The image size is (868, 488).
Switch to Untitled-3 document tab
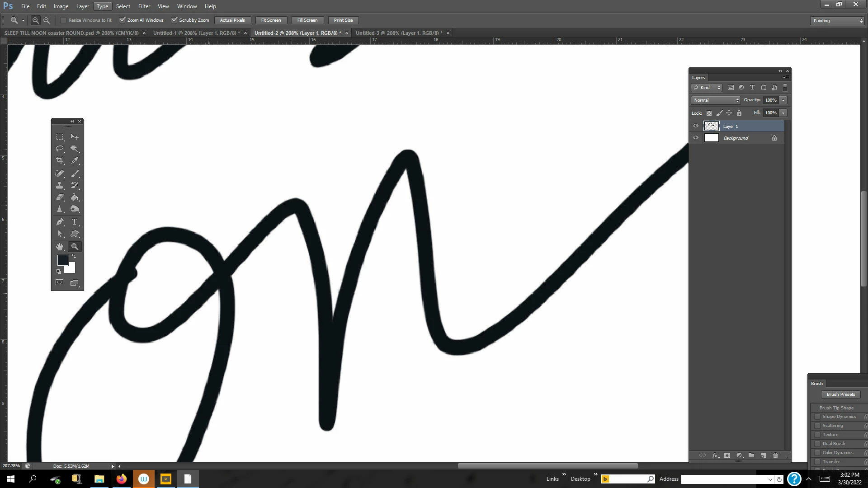(398, 33)
